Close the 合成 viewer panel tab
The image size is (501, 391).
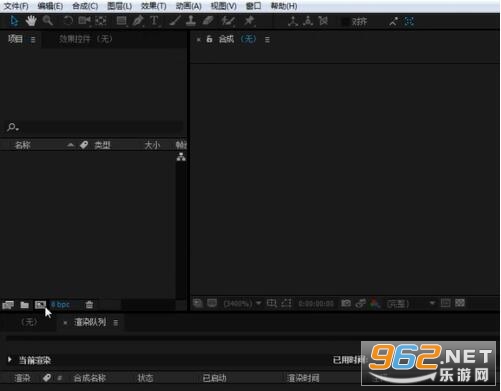[198, 40]
